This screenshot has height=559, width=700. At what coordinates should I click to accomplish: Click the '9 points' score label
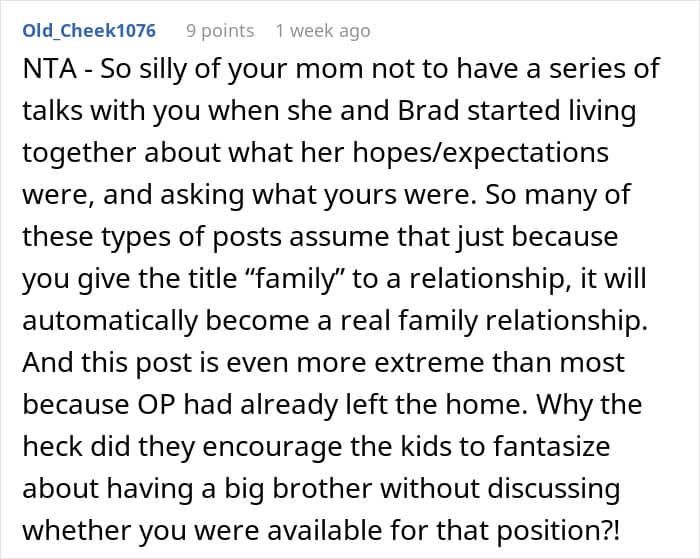(220, 31)
